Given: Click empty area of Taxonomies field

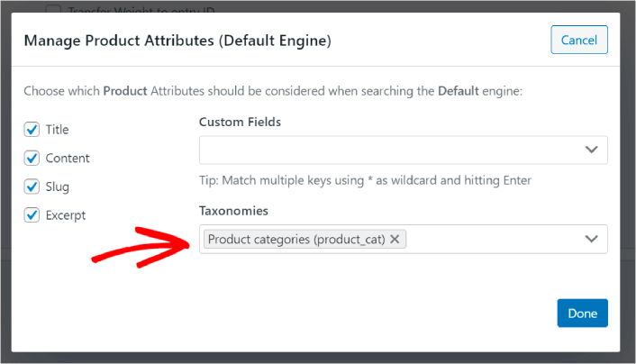Looking at the screenshot, I should [x=491, y=239].
